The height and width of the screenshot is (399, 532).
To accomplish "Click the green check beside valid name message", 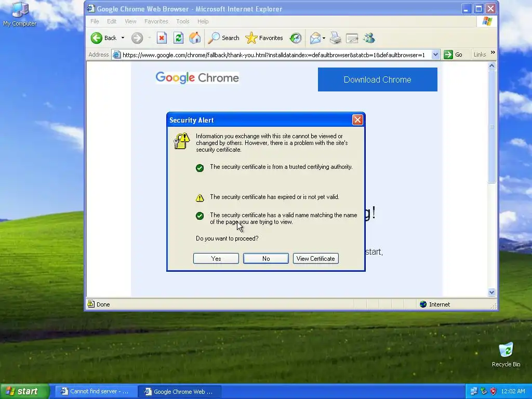I will (200, 216).
